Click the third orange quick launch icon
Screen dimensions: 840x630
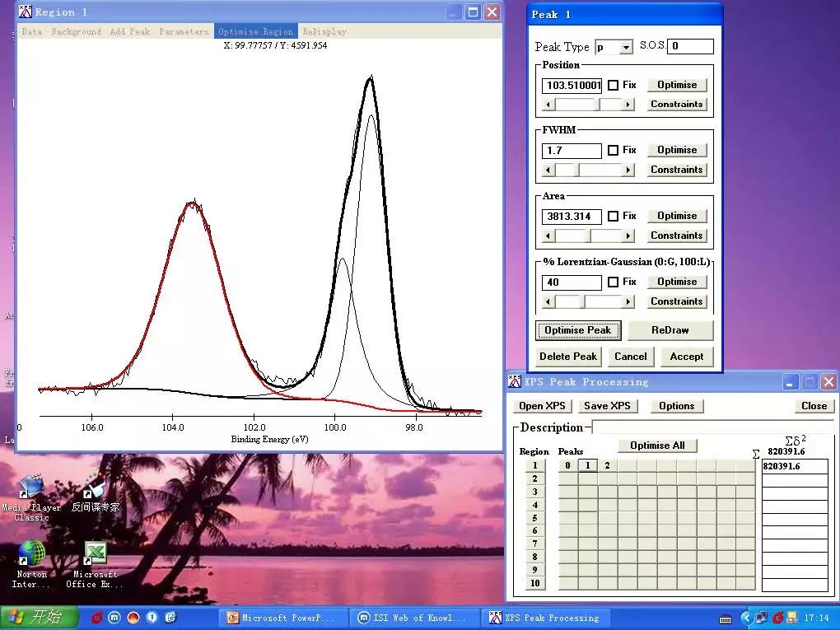[133, 618]
